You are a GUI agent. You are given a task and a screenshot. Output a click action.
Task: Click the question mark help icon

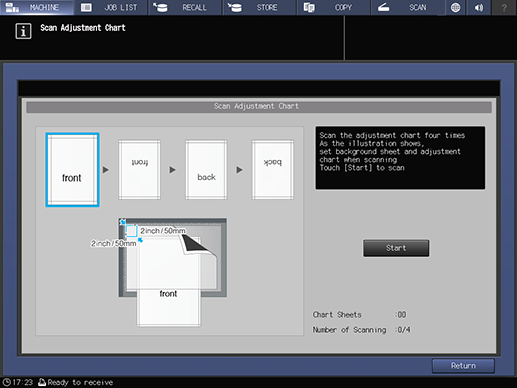[x=504, y=7]
